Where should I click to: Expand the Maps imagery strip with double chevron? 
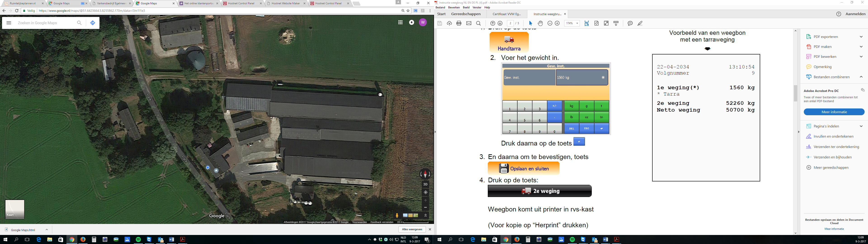point(426,215)
